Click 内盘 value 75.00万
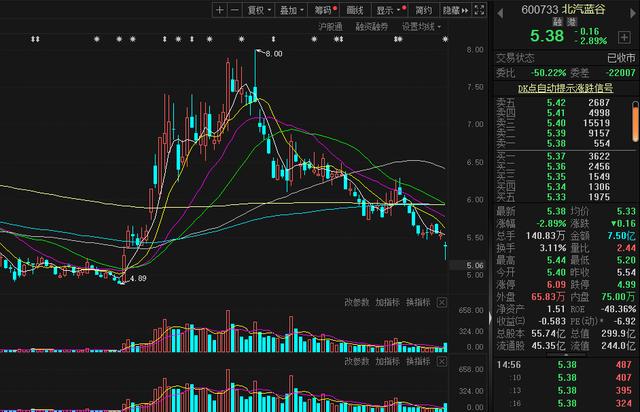Image resolution: width=640 pixels, height=412 pixels. click(x=618, y=297)
